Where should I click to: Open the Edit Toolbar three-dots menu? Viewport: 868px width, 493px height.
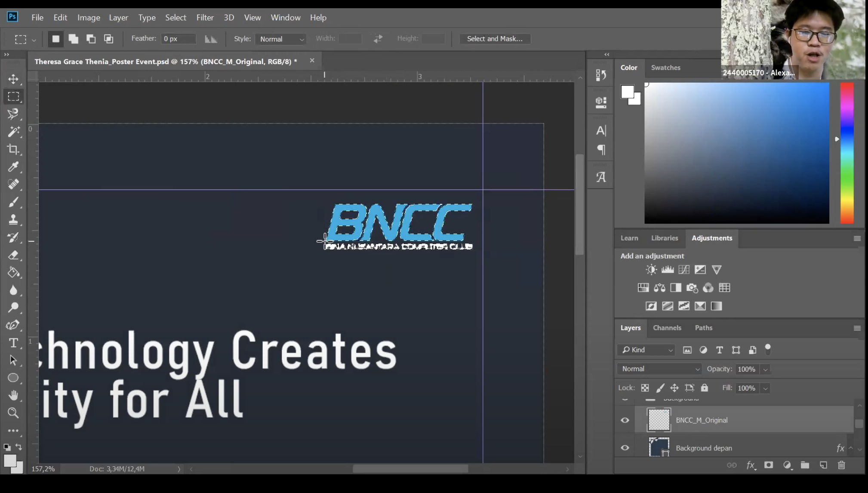click(13, 430)
